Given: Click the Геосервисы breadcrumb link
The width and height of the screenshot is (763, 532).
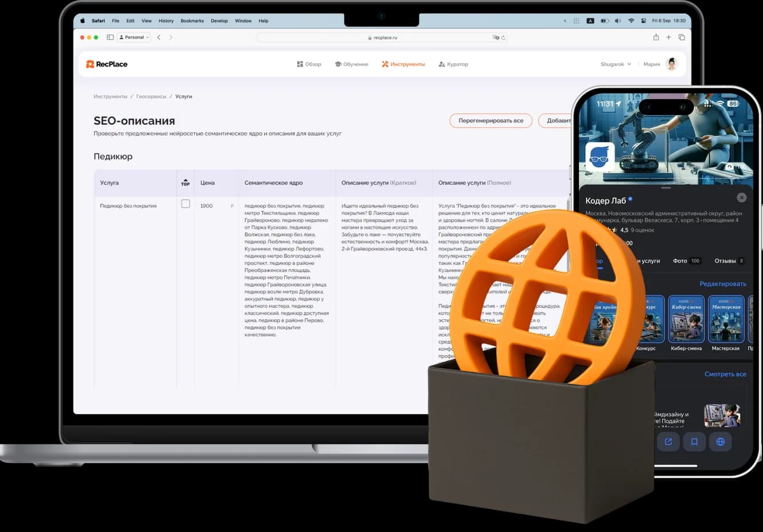Looking at the screenshot, I should (151, 96).
